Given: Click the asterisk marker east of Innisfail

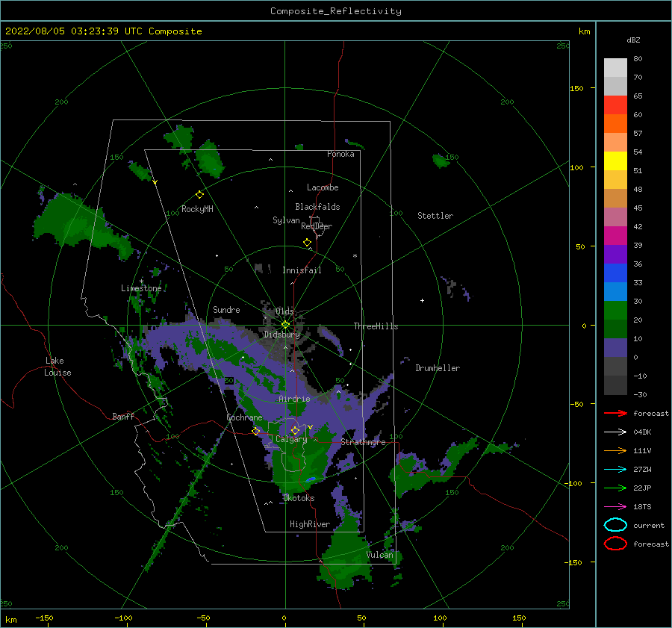Looking at the screenshot, I should point(355,256).
